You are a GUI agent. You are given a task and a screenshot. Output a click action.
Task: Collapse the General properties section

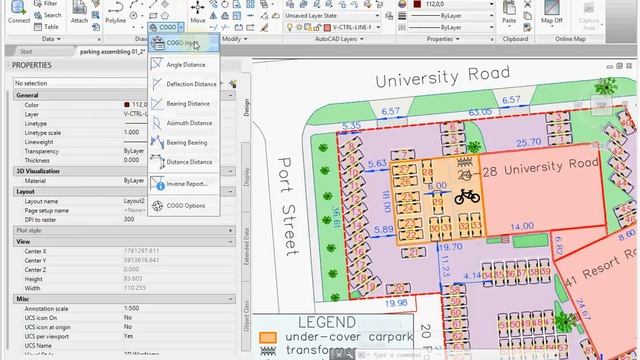[230, 95]
